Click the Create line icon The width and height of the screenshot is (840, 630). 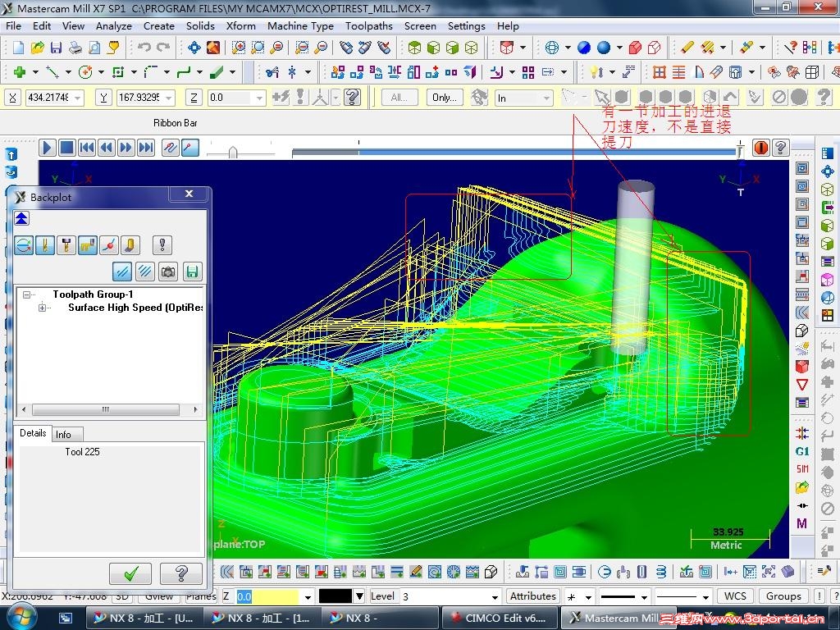point(52,72)
